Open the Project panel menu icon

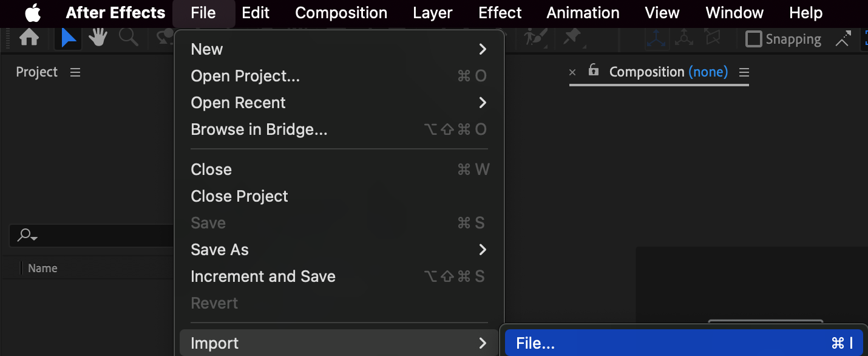click(75, 72)
